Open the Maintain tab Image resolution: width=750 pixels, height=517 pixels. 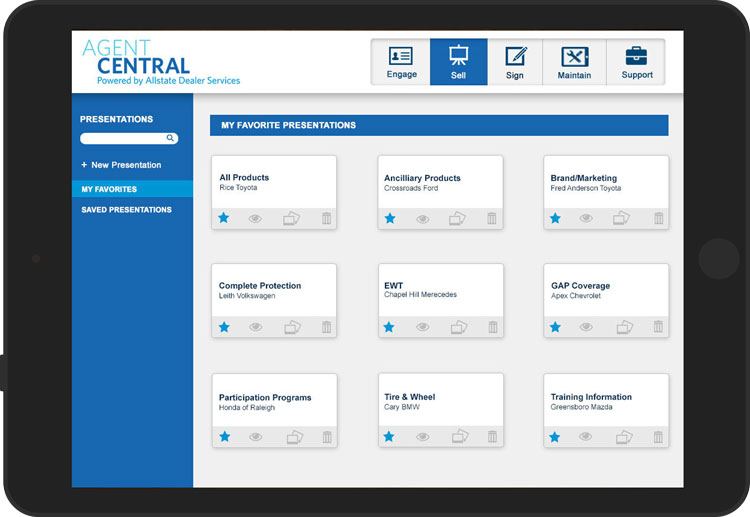click(x=574, y=62)
